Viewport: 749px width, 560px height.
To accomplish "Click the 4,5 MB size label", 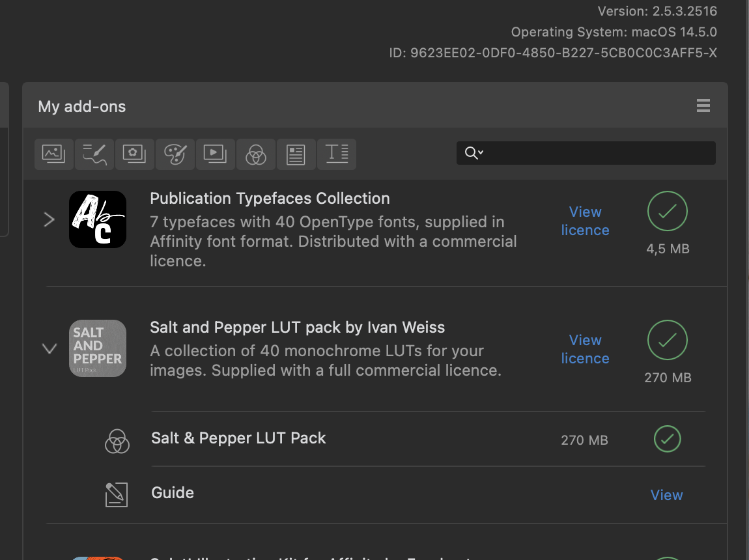I will coord(668,249).
